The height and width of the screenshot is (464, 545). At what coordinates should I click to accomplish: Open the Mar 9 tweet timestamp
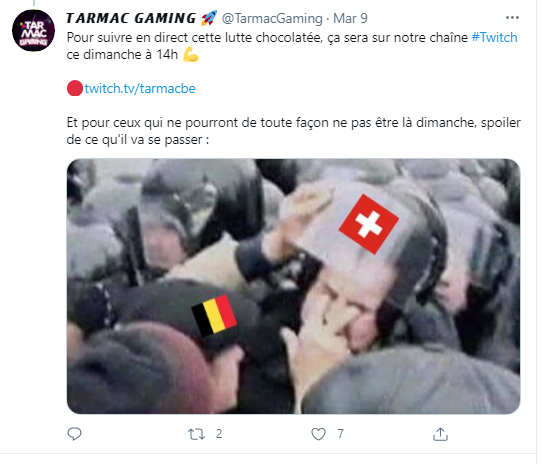click(x=350, y=18)
